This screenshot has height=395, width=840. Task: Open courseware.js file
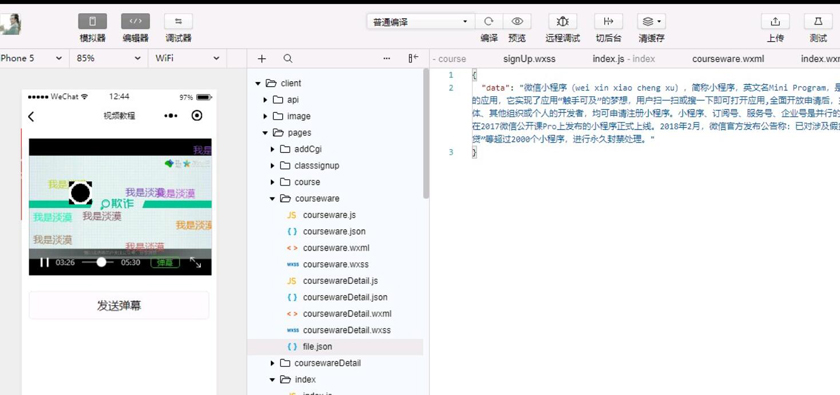pyautogui.click(x=329, y=215)
